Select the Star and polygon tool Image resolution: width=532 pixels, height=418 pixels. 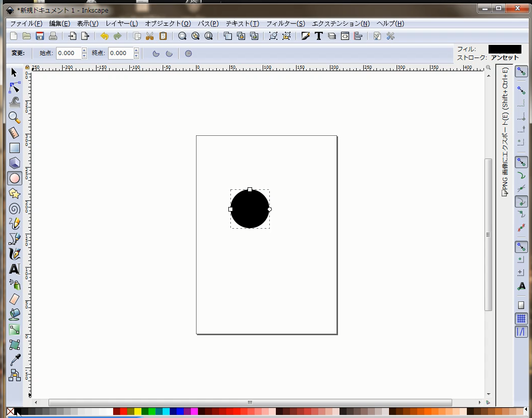[x=15, y=193]
